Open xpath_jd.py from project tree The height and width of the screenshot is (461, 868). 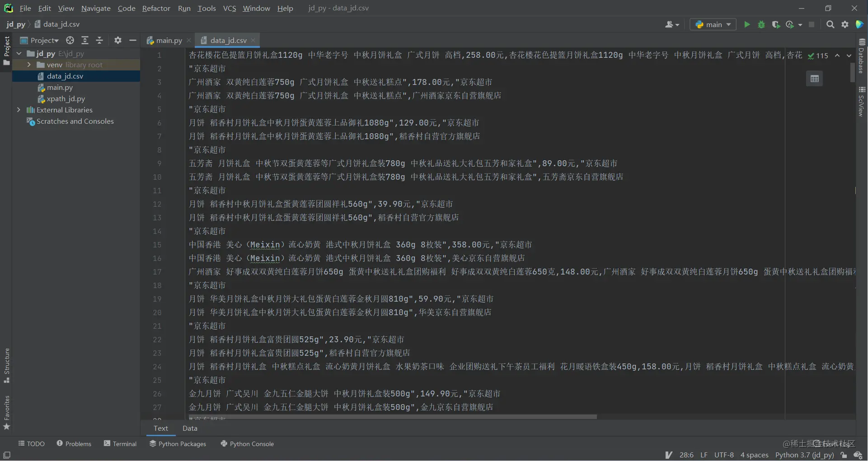[66, 98]
